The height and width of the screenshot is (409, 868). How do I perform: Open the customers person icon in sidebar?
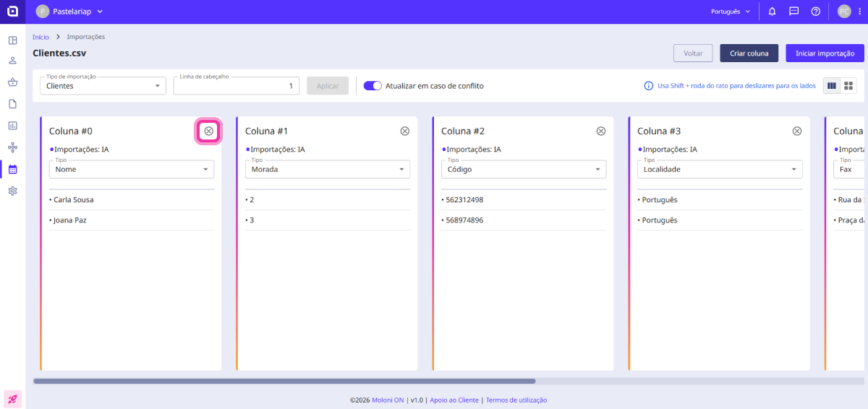(12, 61)
